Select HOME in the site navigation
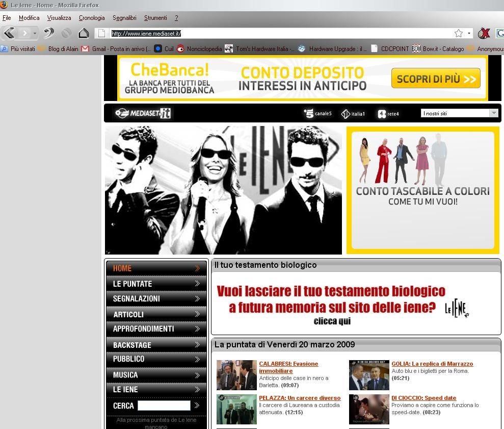The width and height of the screenshot is (504, 429). pyautogui.click(x=156, y=268)
